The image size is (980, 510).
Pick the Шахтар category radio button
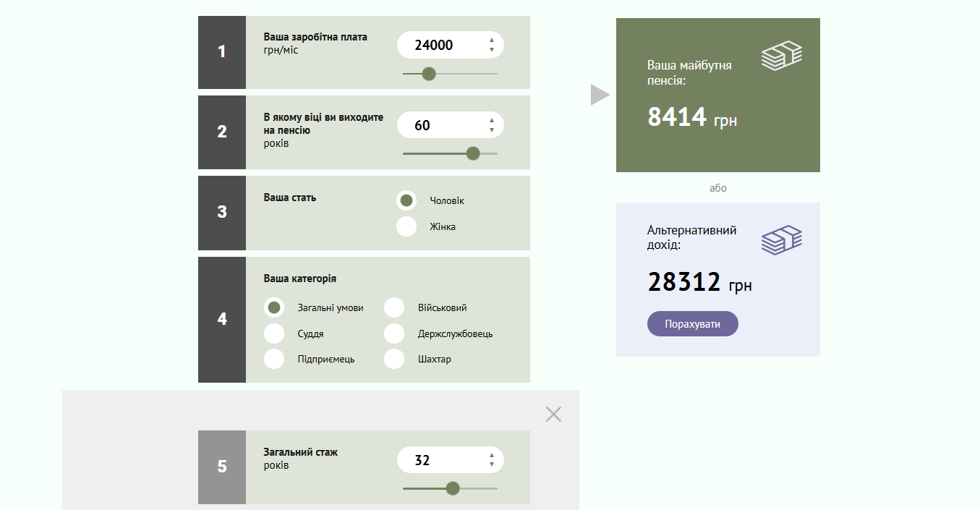click(394, 359)
